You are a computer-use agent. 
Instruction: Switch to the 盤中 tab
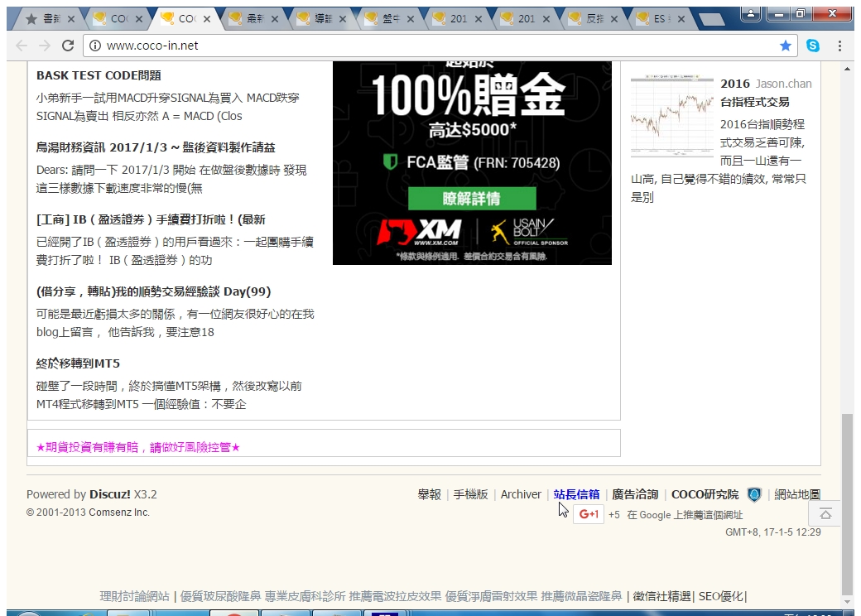(384, 19)
